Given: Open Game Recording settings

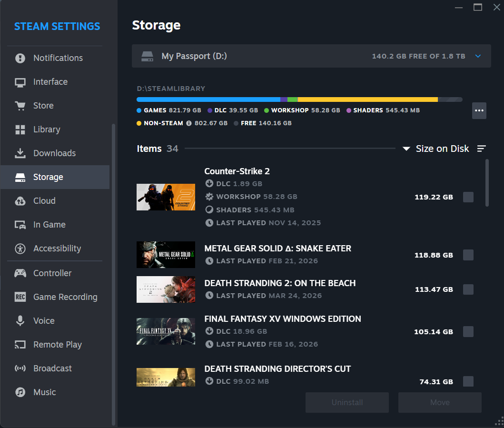Looking at the screenshot, I should [55, 297].
